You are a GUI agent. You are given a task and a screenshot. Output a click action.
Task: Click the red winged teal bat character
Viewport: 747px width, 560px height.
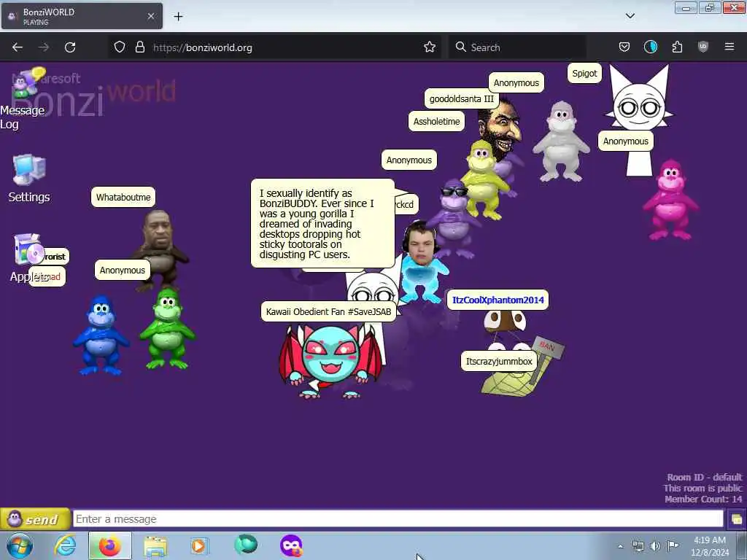(x=330, y=360)
